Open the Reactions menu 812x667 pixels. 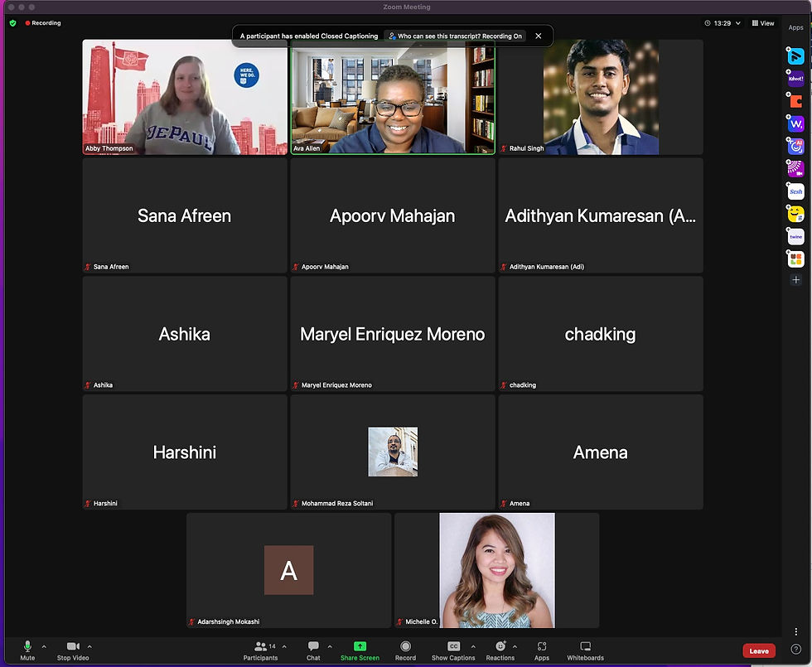[x=500, y=650]
